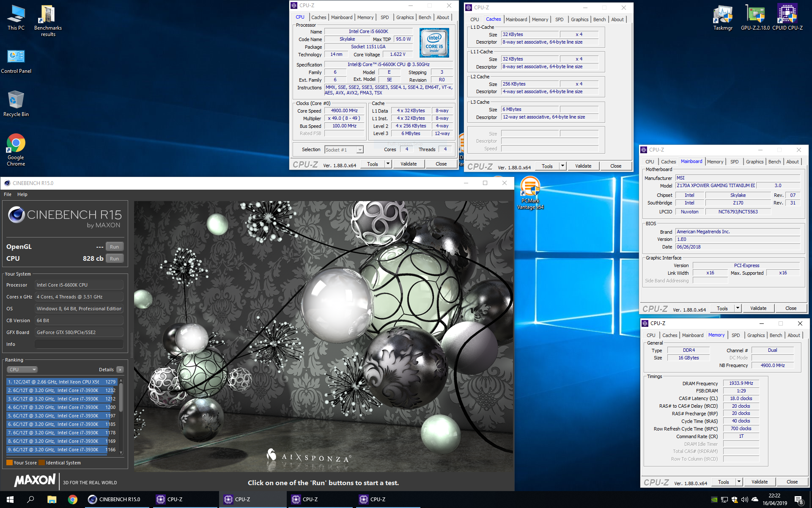Click the L3 Cache 6 MBytes size value
This screenshot has height=508, width=812.
[x=530, y=109]
